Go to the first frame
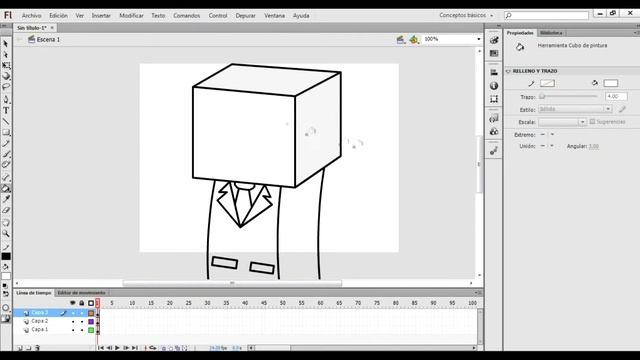640x360 pixels. coord(100,348)
